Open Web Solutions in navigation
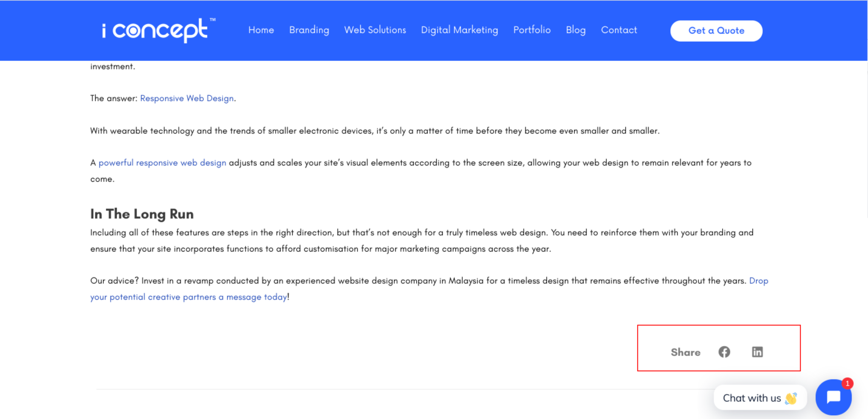This screenshot has width=868, height=419. point(375,30)
